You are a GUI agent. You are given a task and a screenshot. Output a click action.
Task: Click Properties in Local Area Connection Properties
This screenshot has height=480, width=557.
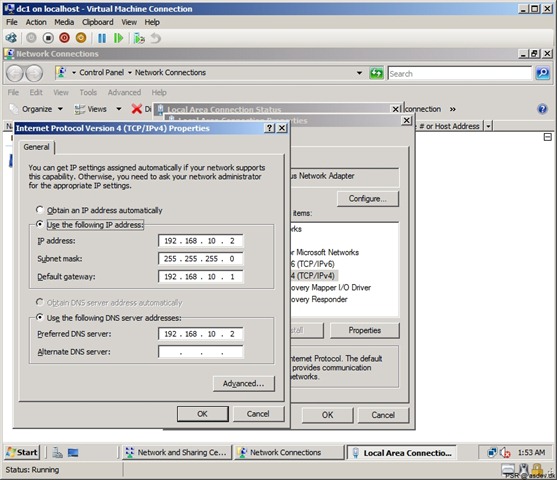tap(364, 330)
